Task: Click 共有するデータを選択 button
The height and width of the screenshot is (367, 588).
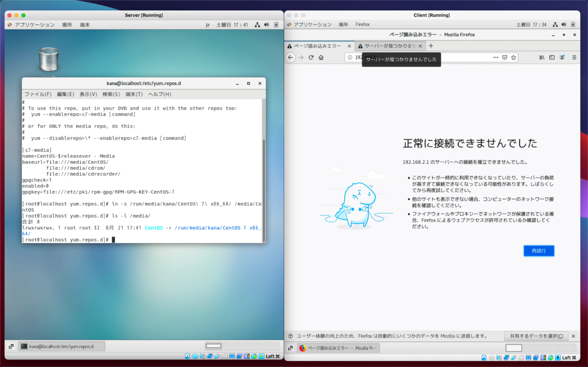Action: (536, 336)
